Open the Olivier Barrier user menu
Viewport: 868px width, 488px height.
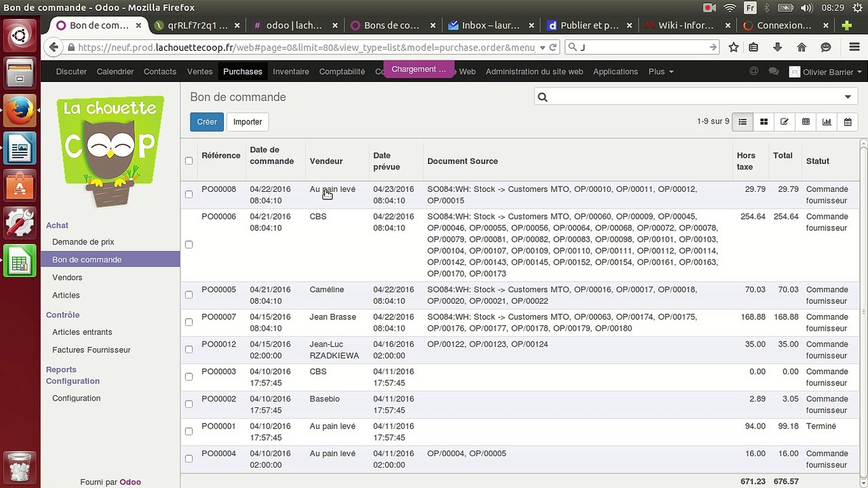click(x=826, y=72)
